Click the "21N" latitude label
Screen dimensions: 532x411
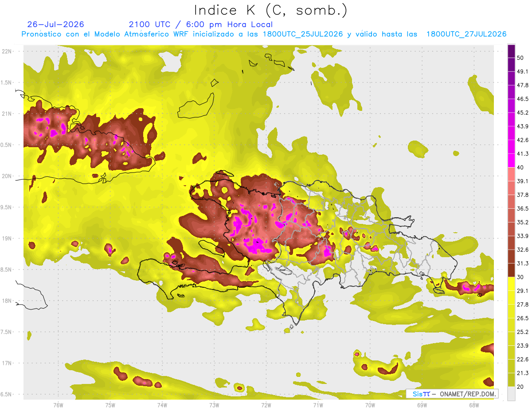click(7, 114)
